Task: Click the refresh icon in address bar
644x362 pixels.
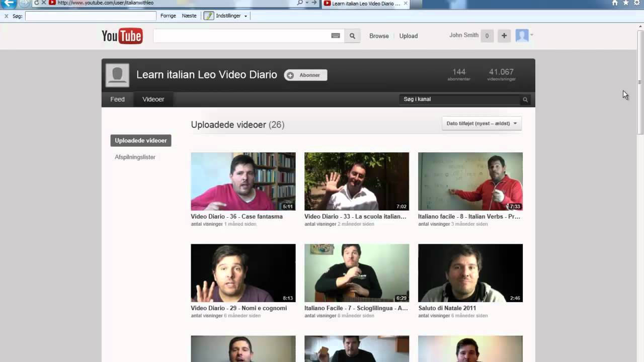Action: (36, 3)
